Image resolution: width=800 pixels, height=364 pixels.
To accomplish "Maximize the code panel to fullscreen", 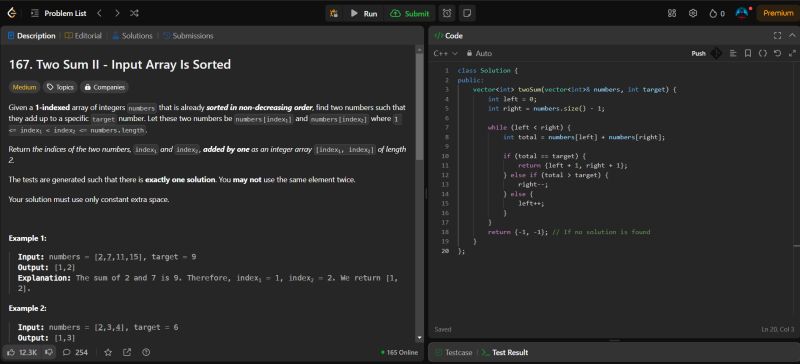I will tap(777, 36).
